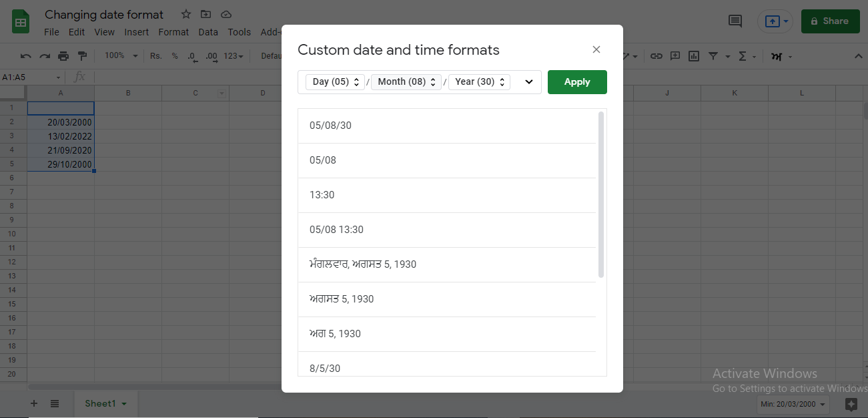Screen dimensions: 868x418
Task: Star the Changing date format document
Action: [x=186, y=15]
